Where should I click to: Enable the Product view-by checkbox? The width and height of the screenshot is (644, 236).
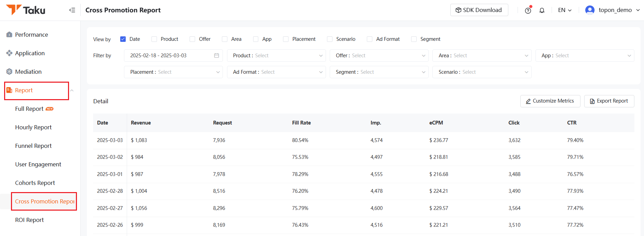click(x=154, y=39)
